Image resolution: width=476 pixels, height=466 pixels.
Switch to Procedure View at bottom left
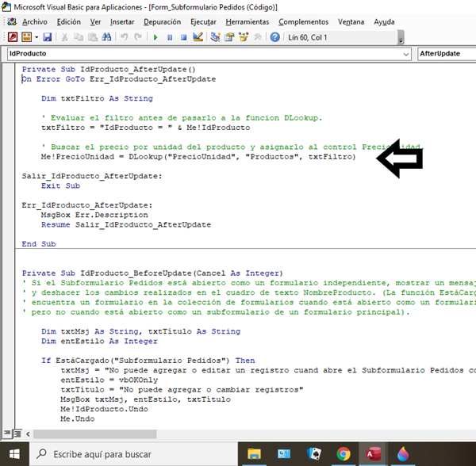click(x=6, y=434)
